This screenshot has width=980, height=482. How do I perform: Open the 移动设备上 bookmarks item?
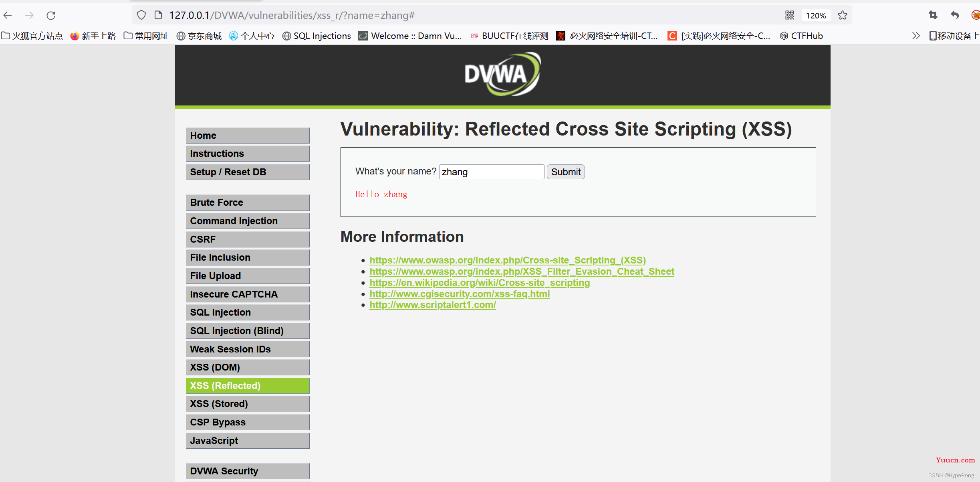click(x=954, y=36)
